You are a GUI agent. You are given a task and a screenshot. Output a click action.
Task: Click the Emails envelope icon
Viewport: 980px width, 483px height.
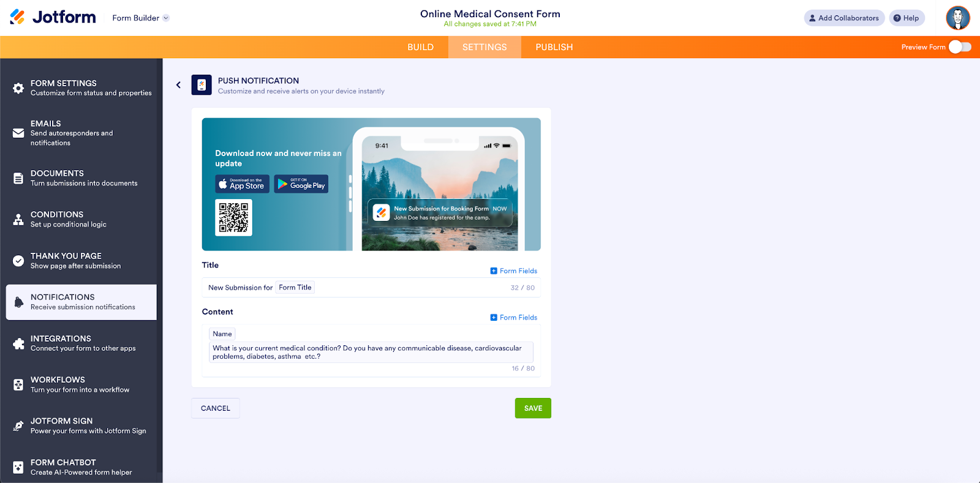18,133
